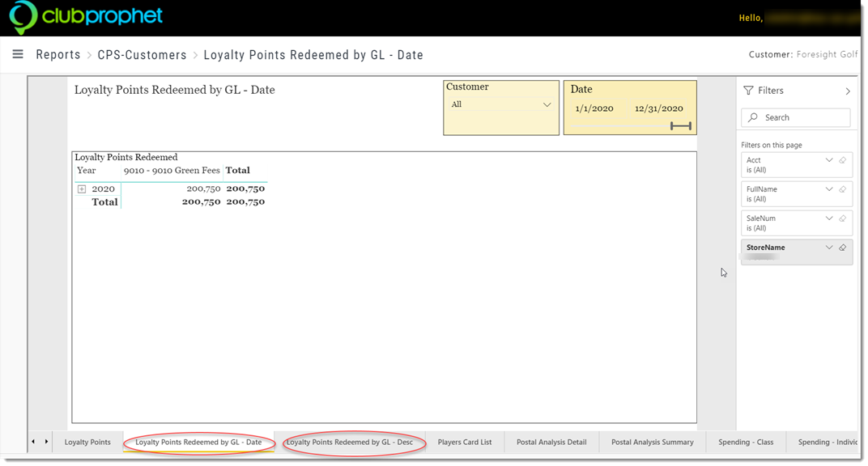Viewport: 868px width, 466px height.
Task: Expand the FullName filter card
Action: pyautogui.click(x=828, y=189)
